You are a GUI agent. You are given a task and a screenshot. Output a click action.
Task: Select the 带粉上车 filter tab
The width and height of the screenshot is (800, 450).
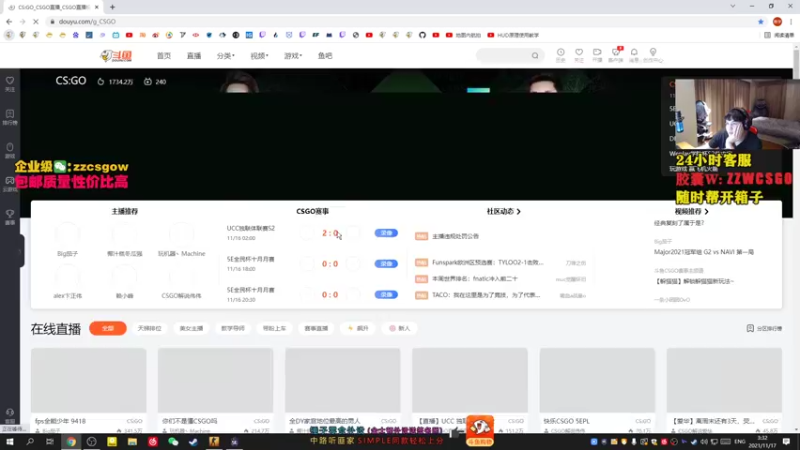click(x=274, y=328)
